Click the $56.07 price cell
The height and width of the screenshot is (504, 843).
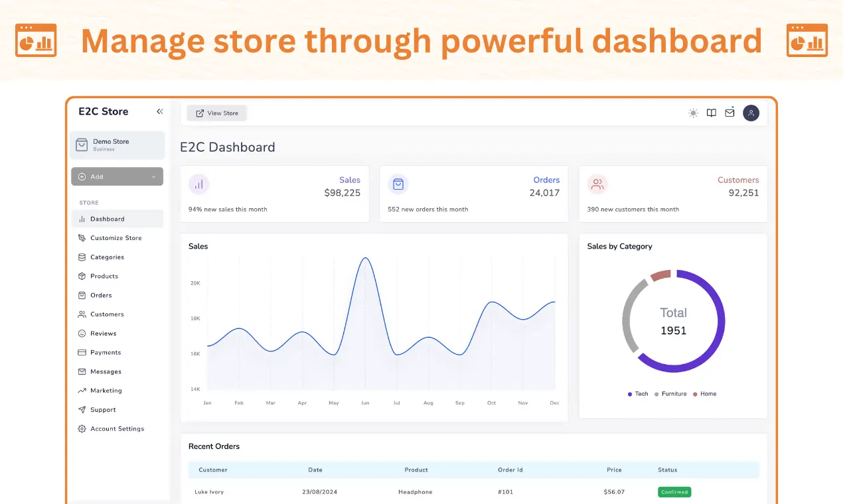pos(615,492)
